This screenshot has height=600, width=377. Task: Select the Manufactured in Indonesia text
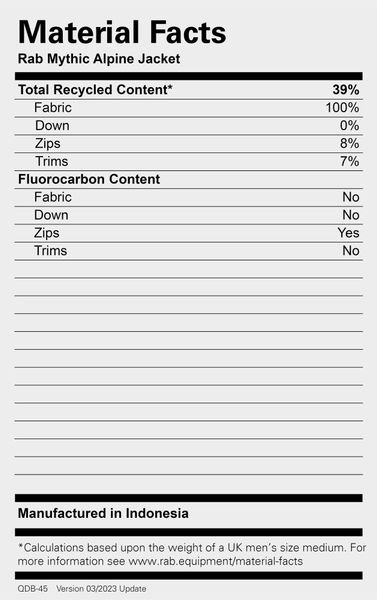pyautogui.click(x=103, y=513)
